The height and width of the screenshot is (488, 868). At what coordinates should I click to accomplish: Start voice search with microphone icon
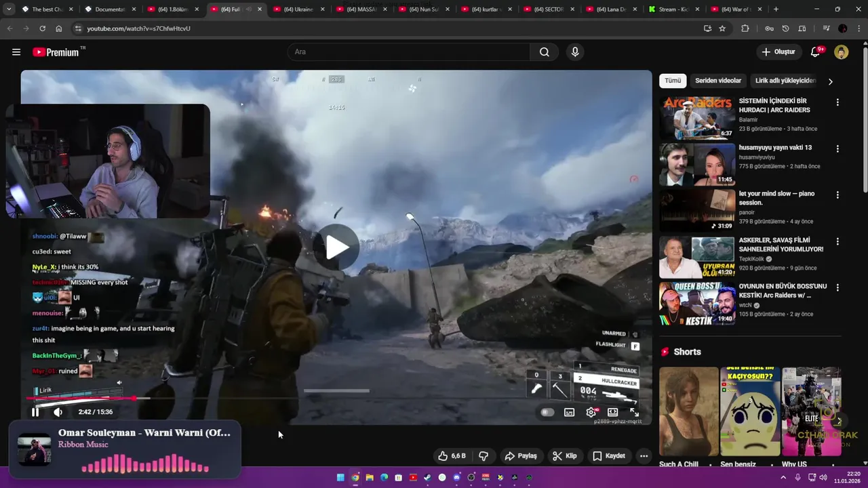575,52
